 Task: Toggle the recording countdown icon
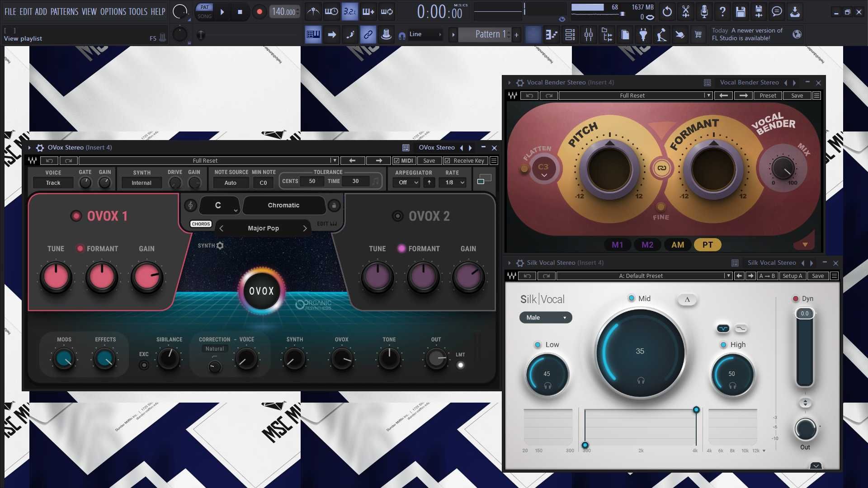pos(349,12)
